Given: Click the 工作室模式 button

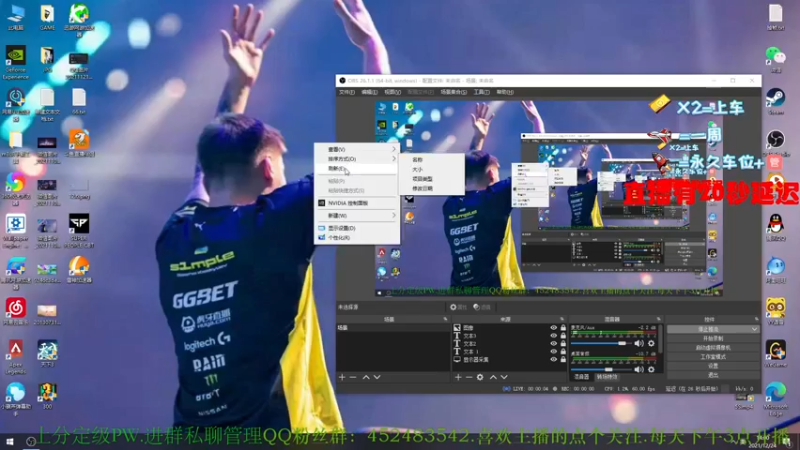Looking at the screenshot, I should (713, 357).
